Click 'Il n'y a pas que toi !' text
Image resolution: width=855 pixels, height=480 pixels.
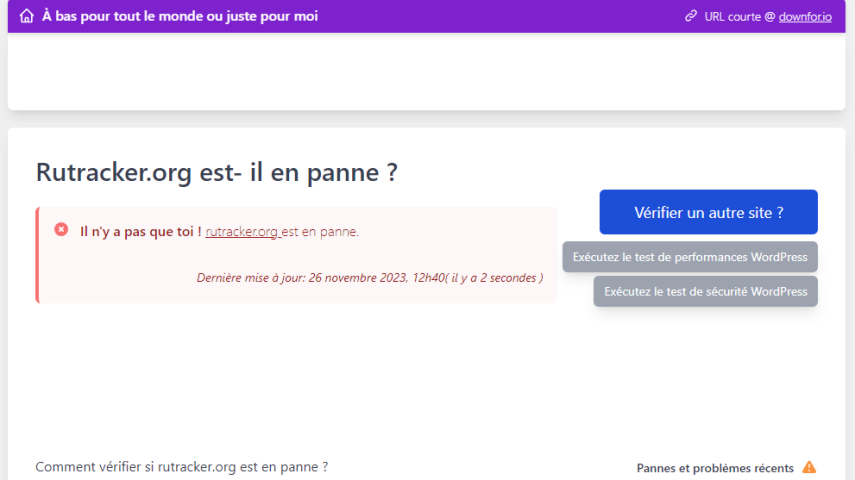pyautogui.click(x=141, y=231)
